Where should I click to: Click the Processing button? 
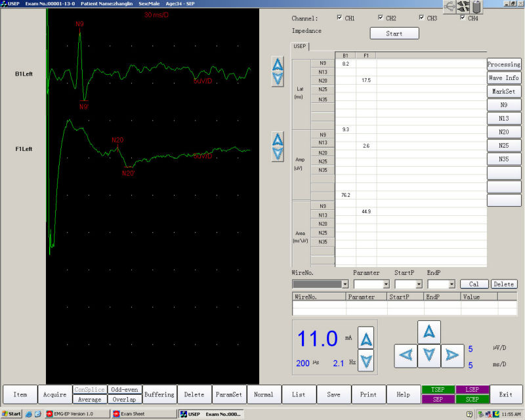(504, 64)
